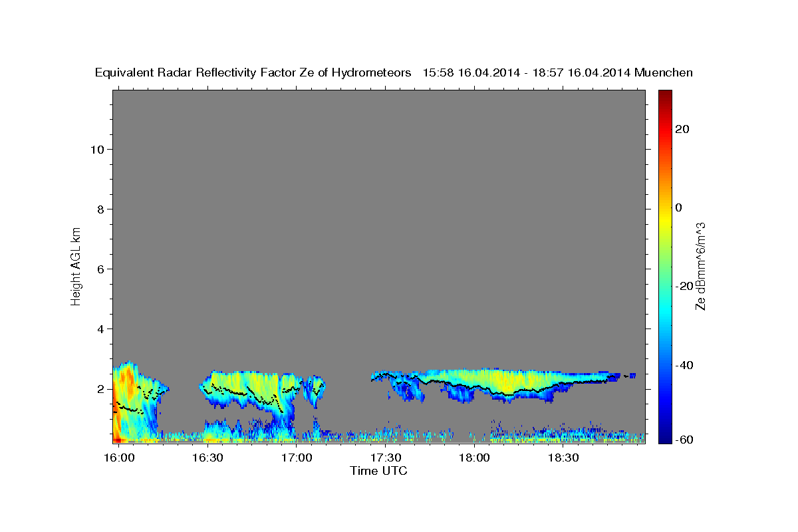Click the dark red top of the colorbar
The width and height of the screenshot is (798, 532).
[664, 96]
